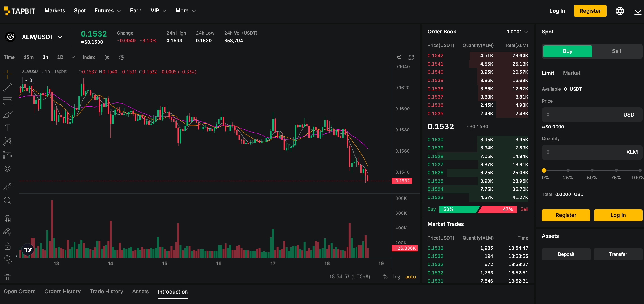644x304 pixels.
Task: Expand chart to fullscreen
Action: pos(411,57)
